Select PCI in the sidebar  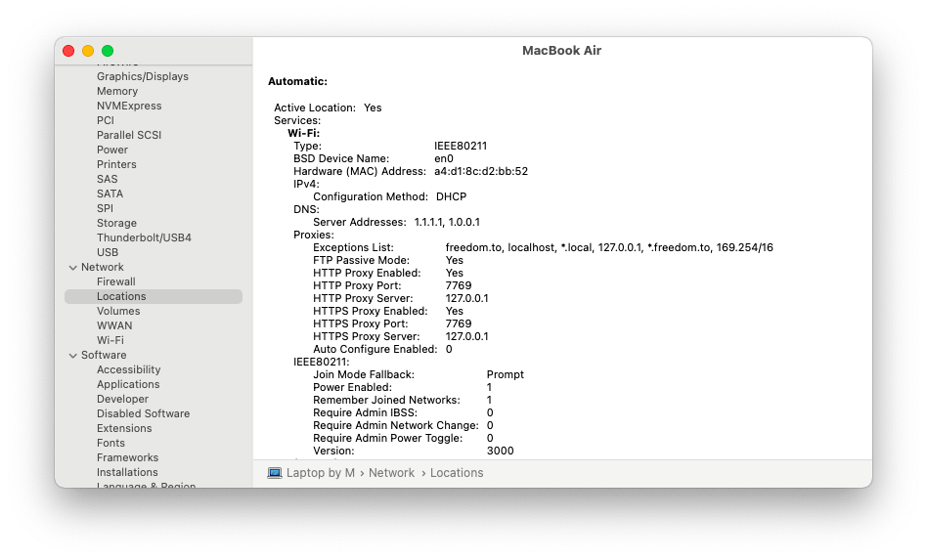coord(106,120)
